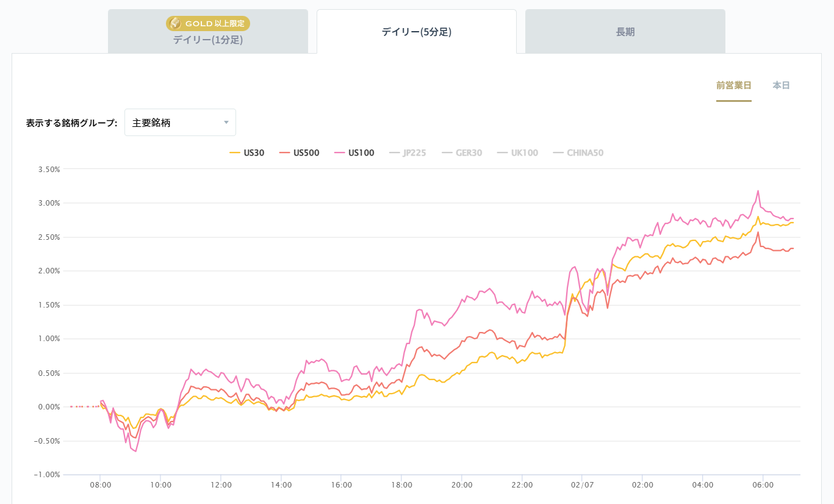Switch chart to 本日

coord(781,85)
